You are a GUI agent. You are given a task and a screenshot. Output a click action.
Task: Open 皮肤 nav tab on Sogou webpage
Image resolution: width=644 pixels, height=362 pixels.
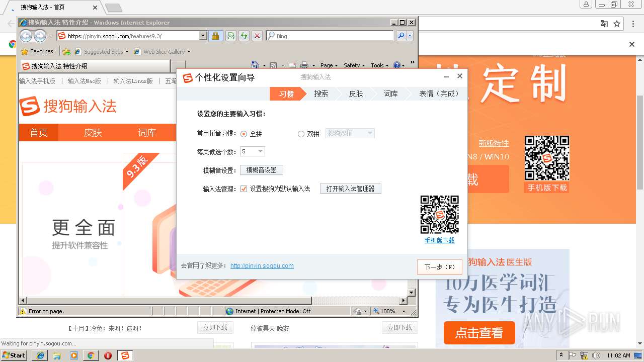tap(93, 132)
